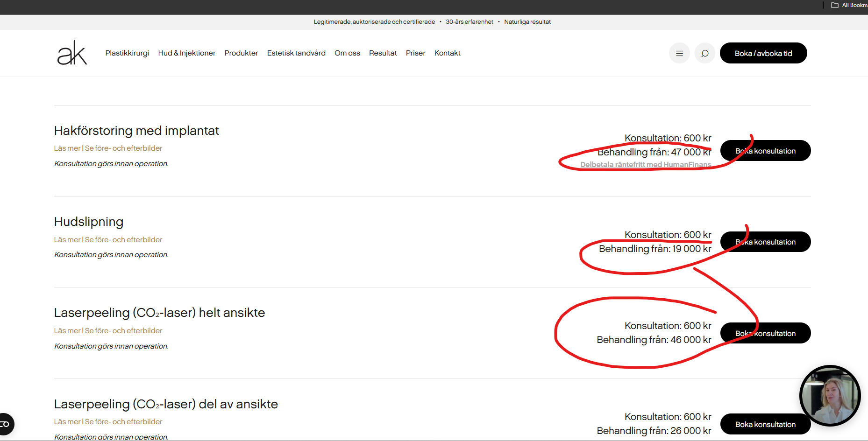Open Delbetala räntefritt med HumanFinans link

(x=645, y=164)
